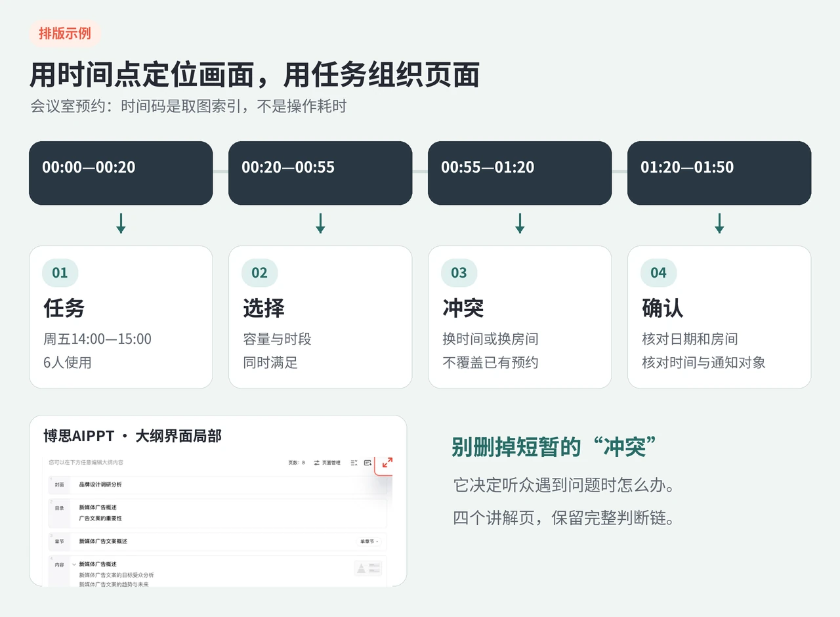840x617 pixels.
Task: Click the 排版示例 tag
Action: [64, 33]
